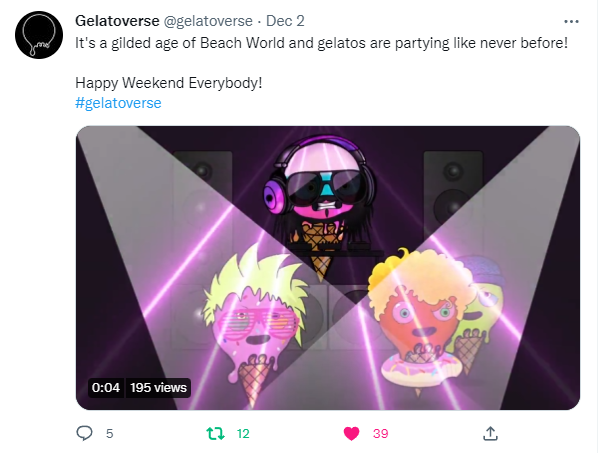Open the Gelatoverse display name link
This screenshot has width=598, height=453.
click(117, 21)
